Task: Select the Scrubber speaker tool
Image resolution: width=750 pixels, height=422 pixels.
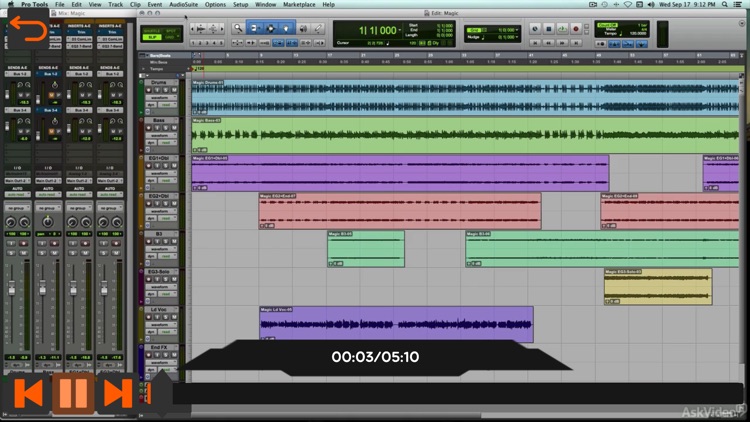Action: click(303, 29)
